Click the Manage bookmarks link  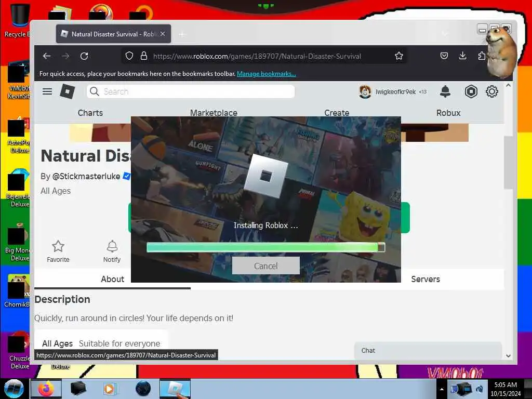[267, 74]
